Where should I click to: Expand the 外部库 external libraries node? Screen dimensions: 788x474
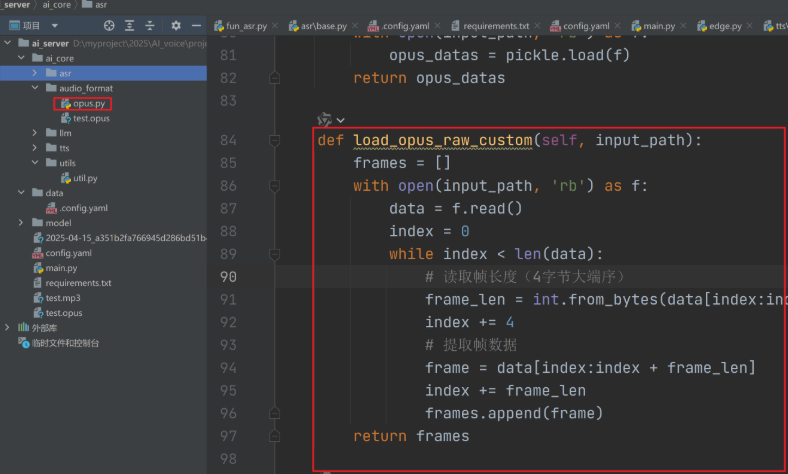coord(8,328)
